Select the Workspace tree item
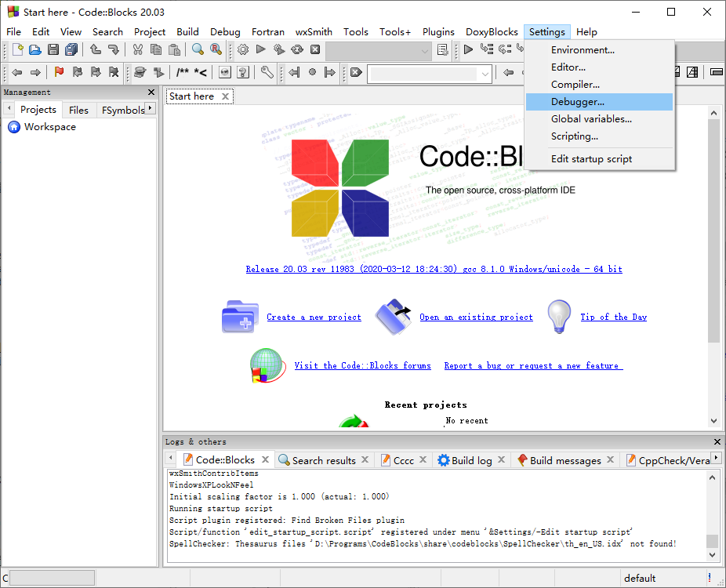The height and width of the screenshot is (588, 726). [49, 127]
